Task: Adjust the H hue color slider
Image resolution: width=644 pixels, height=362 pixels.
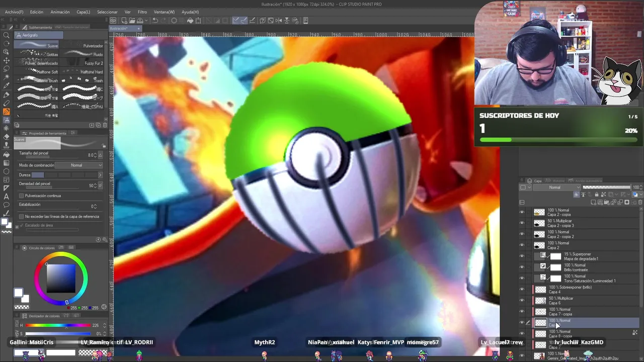Action: 58,325
